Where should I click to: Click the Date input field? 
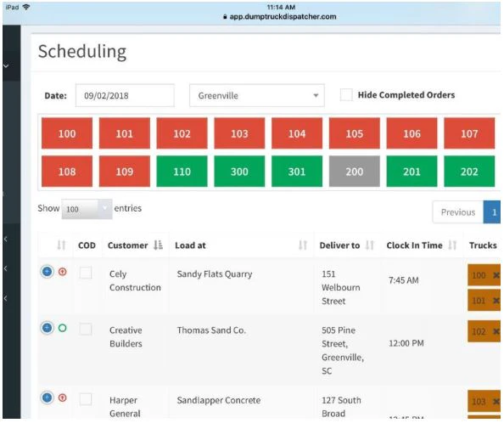point(125,95)
